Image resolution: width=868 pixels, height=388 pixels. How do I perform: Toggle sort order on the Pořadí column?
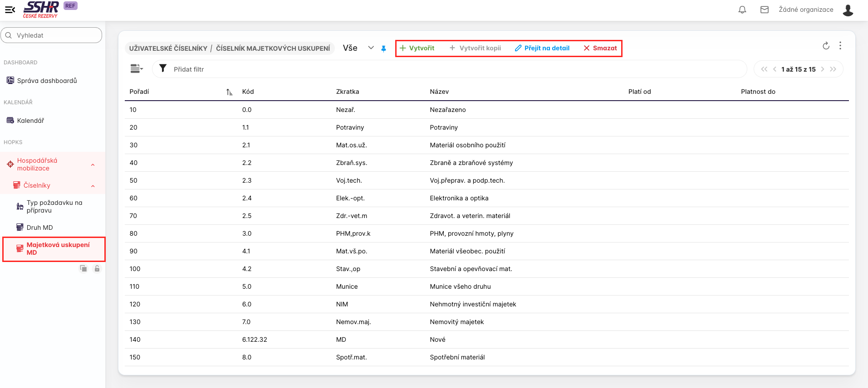229,92
